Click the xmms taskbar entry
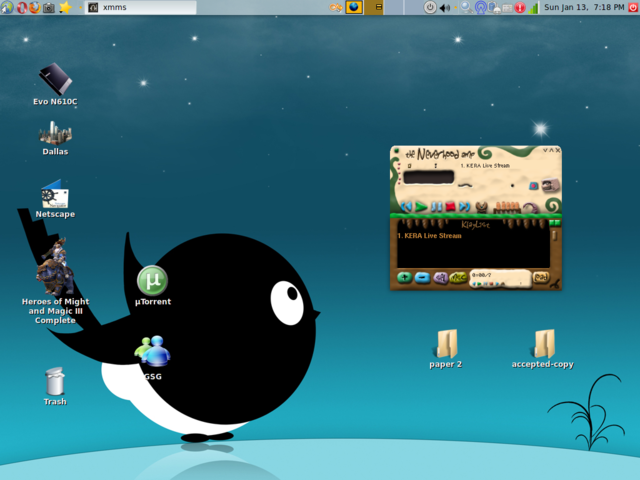Screen dimensions: 640x480 [140, 7]
